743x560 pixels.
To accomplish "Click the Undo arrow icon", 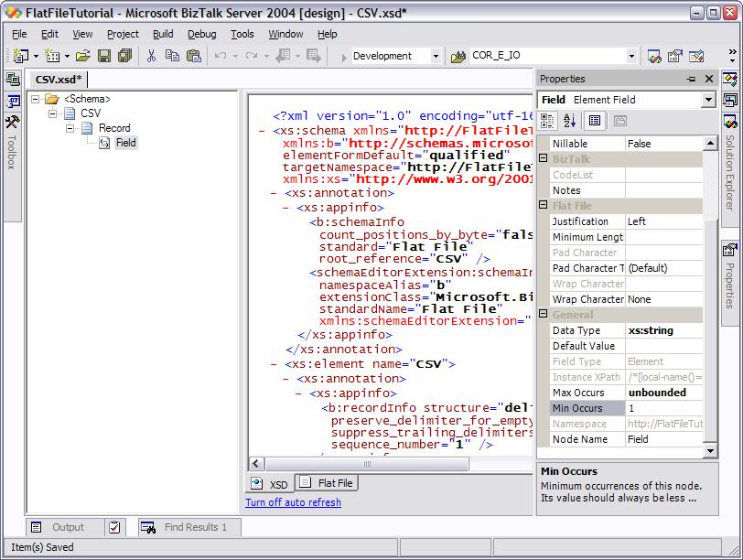I will 221,56.
